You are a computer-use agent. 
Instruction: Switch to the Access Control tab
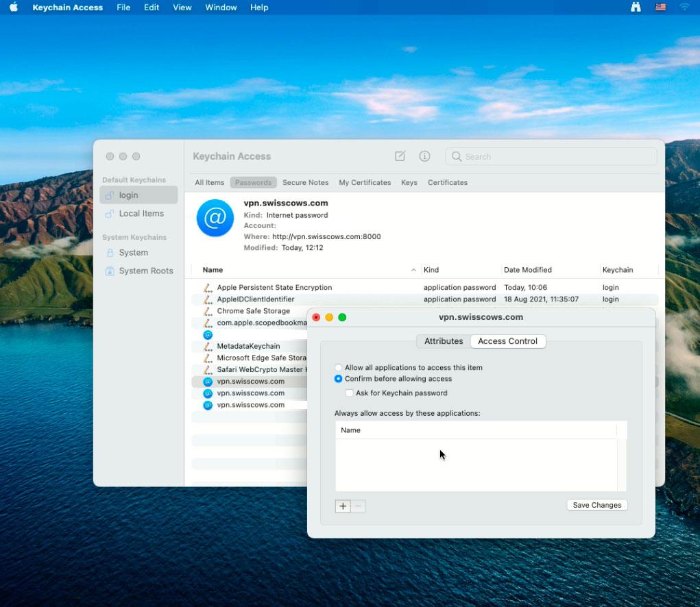point(507,341)
